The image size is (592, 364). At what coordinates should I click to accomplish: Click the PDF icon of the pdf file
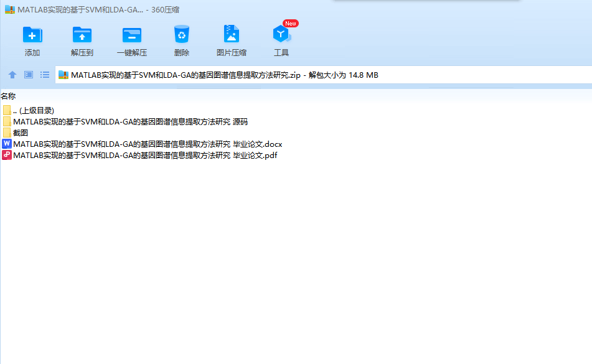(x=7, y=155)
